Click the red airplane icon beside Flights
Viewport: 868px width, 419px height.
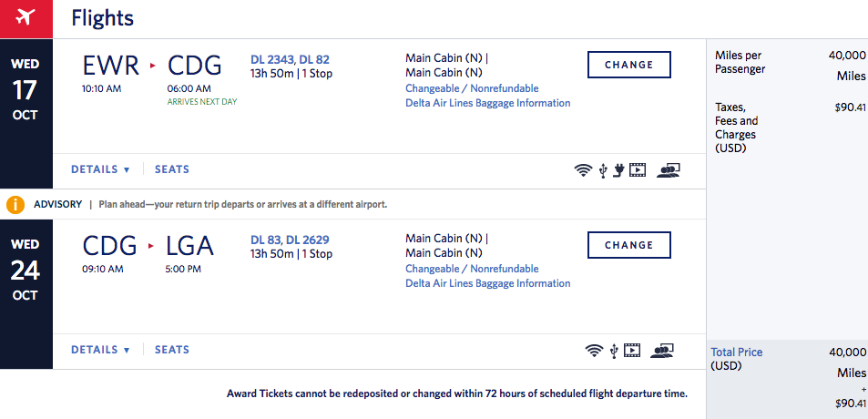pos(26,18)
